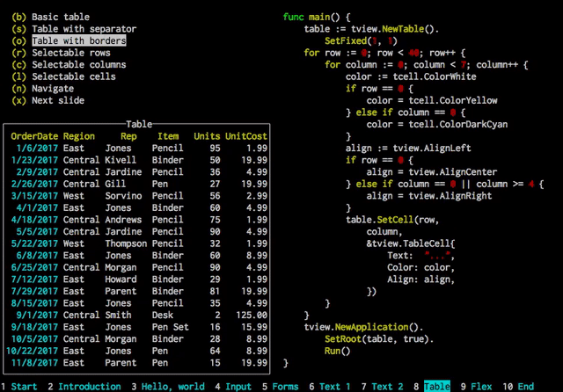Click the OrderDate column header
This screenshot has width=563, height=392.
pyautogui.click(x=35, y=136)
